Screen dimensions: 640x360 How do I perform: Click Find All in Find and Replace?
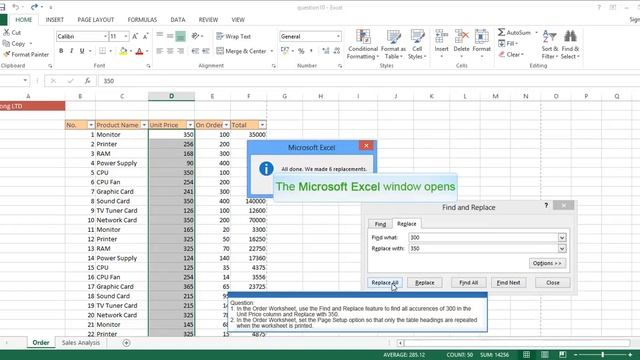click(469, 282)
